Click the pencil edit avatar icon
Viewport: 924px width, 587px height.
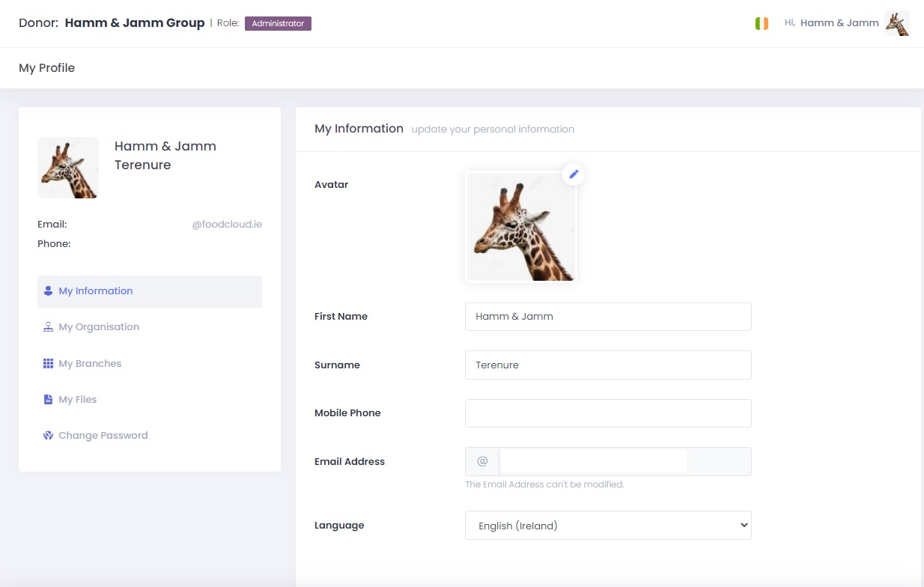click(x=574, y=174)
